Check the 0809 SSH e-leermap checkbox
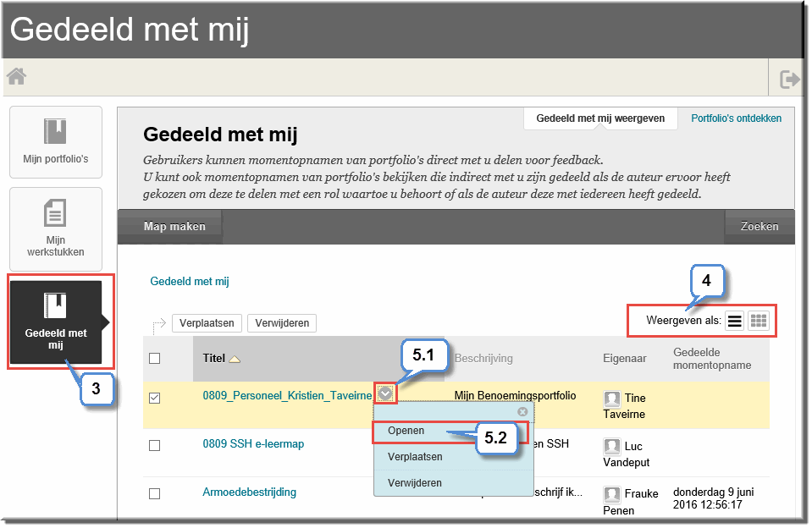The image size is (812, 528). pyautogui.click(x=154, y=445)
